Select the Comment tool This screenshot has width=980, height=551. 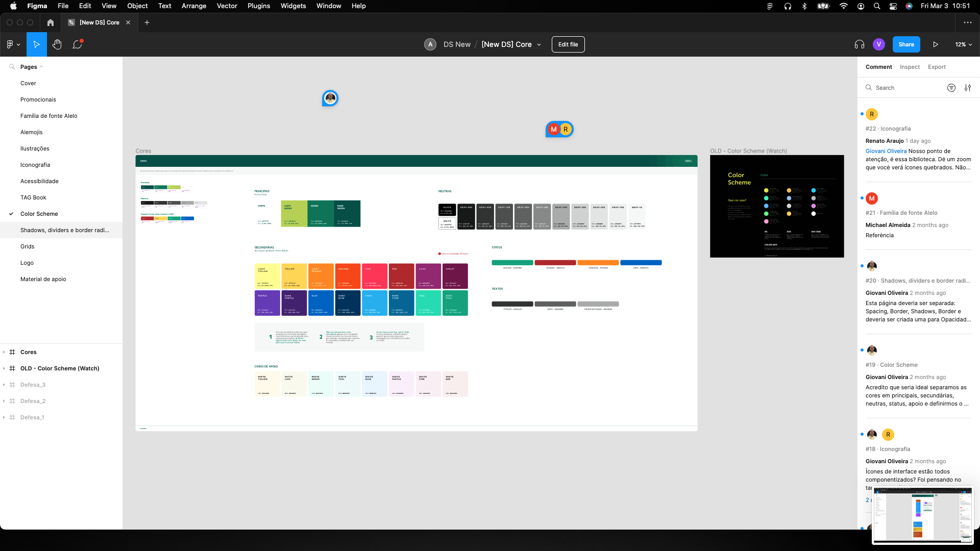pos(77,44)
